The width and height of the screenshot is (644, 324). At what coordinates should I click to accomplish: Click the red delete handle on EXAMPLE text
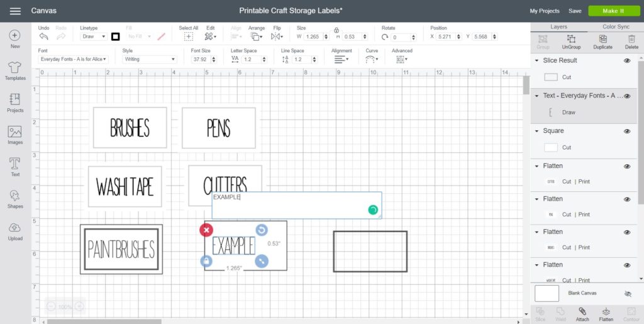(206, 230)
